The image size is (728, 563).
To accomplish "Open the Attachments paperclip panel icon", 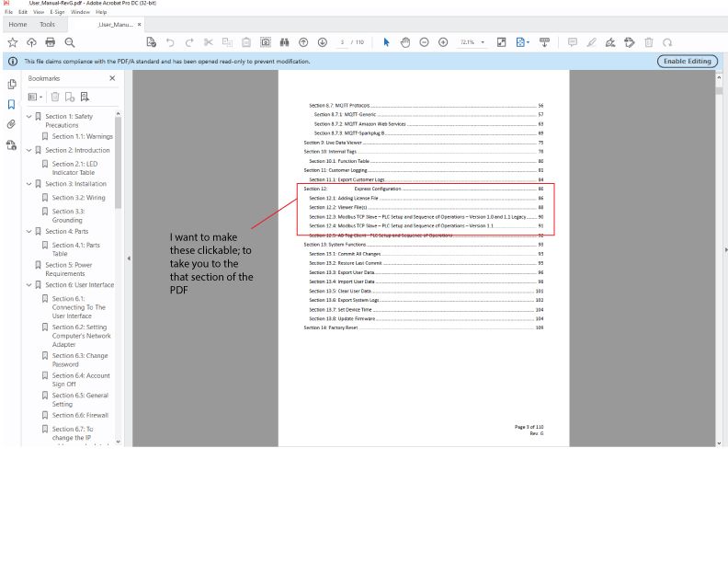I will click(12, 124).
